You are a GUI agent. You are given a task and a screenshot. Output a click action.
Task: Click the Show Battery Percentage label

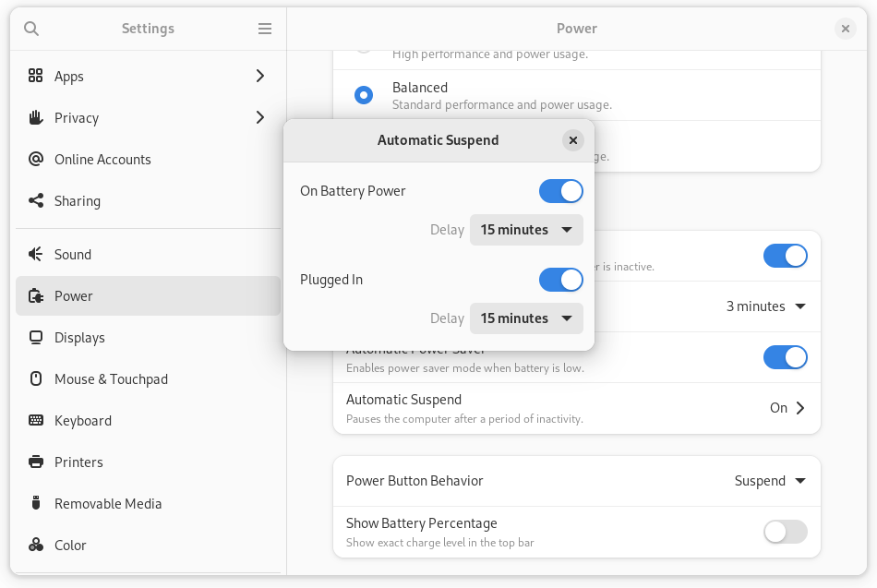click(x=421, y=523)
